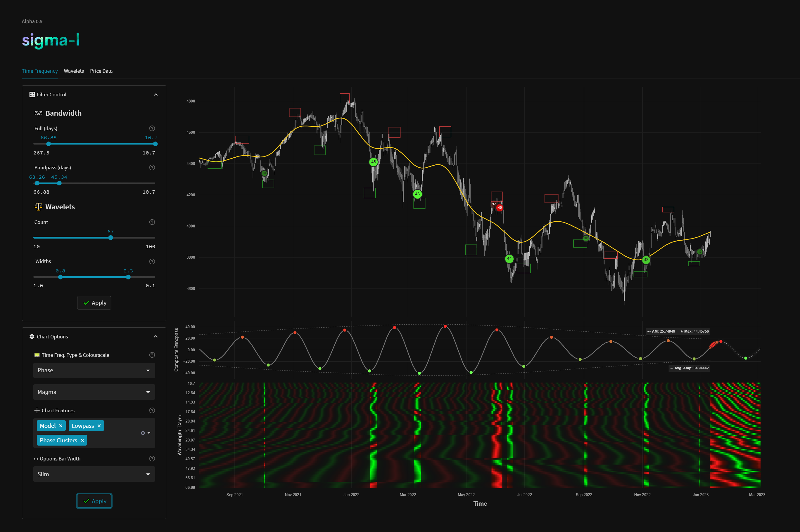Click Apply in Chart Options

[94, 501]
